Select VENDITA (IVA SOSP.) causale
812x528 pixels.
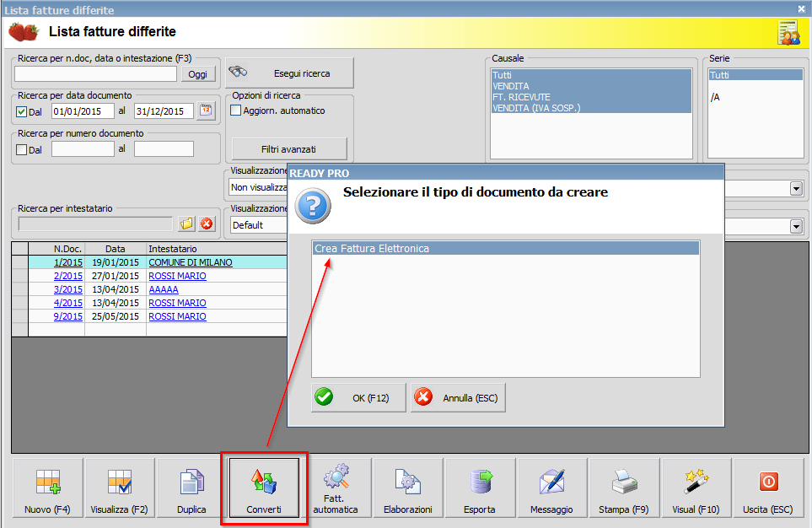591,108
